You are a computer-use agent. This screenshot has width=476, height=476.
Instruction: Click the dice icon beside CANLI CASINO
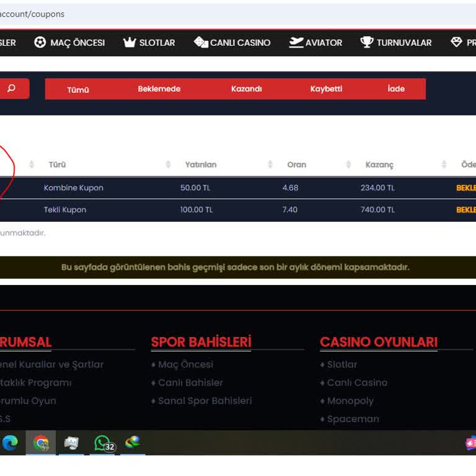pos(201,42)
